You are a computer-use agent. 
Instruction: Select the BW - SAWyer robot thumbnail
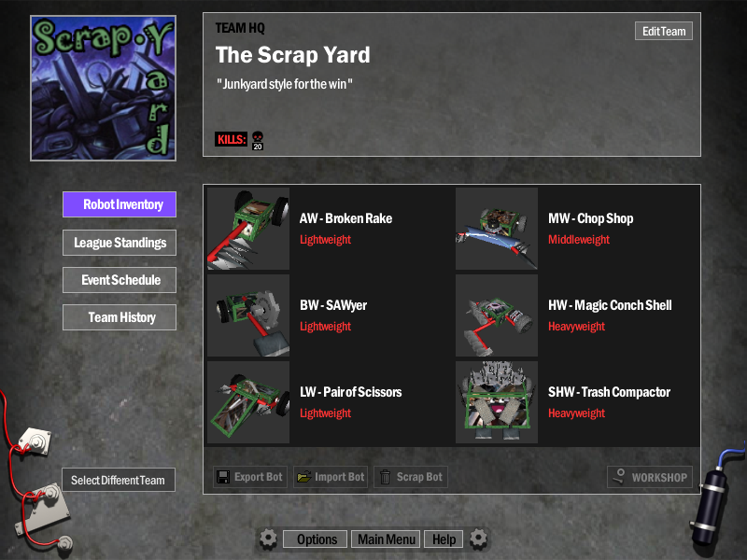[x=248, y=315]
